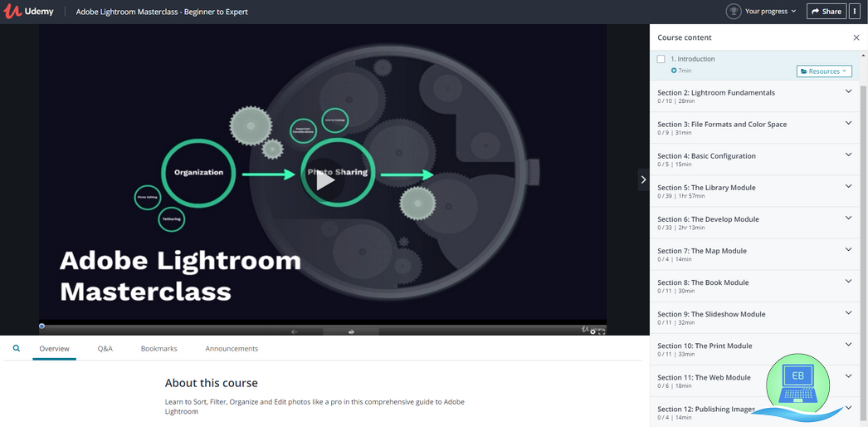This screenshot has width=868, height=427.
Task: Click the sidebar toggle arrow beside video
Action: tap(643, 179)
